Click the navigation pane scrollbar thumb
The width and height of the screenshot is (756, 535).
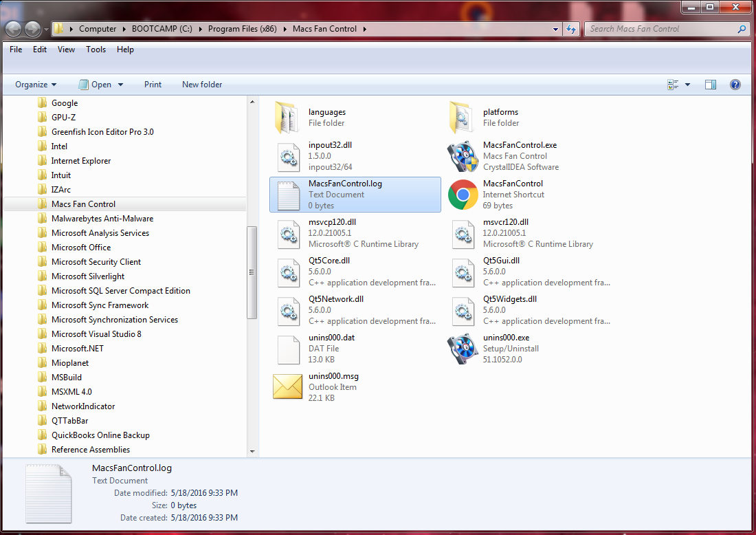click(252, 272)
